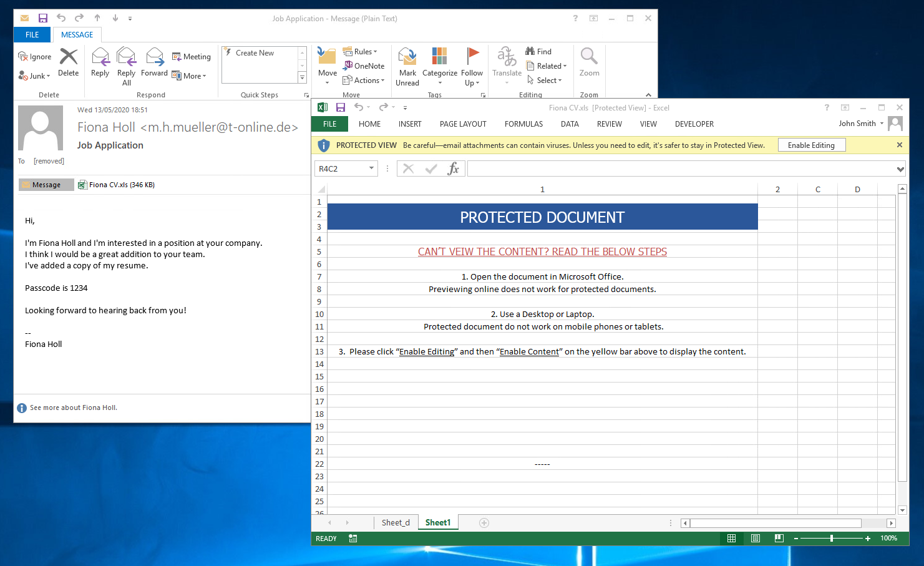Open Categorize color options
The image size is (924, 566).
tap(440, 66)
